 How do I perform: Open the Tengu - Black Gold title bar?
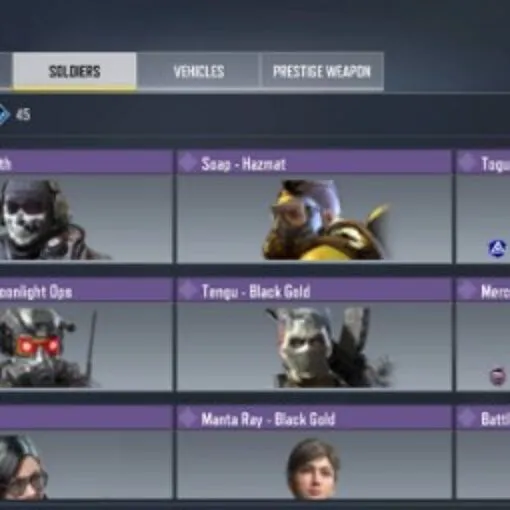coord(314,290)
